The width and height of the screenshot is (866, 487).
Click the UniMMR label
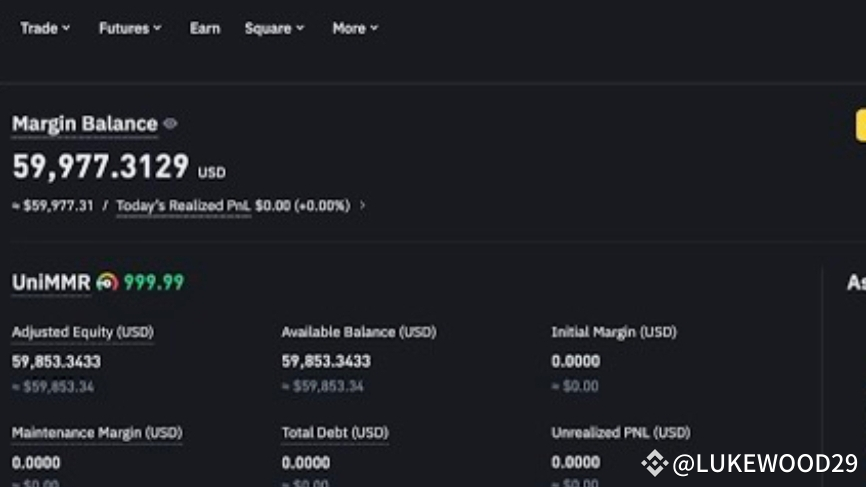pos(51,283)
